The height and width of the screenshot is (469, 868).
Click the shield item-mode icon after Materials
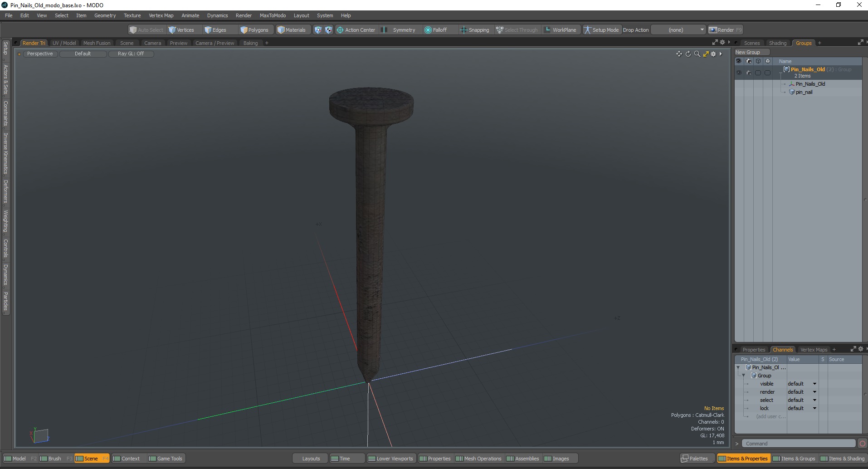pos(318,30)
